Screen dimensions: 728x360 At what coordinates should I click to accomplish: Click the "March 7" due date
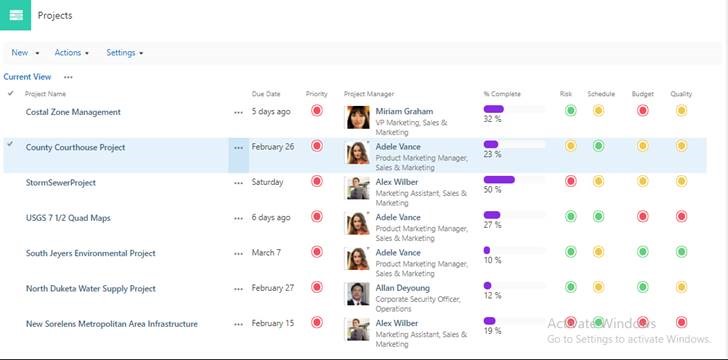266,253
